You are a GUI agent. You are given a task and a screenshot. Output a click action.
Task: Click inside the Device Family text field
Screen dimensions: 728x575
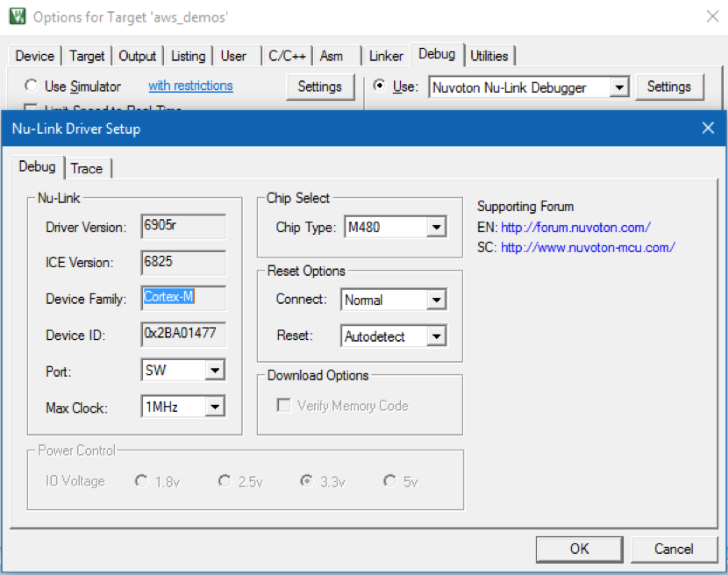183,298
